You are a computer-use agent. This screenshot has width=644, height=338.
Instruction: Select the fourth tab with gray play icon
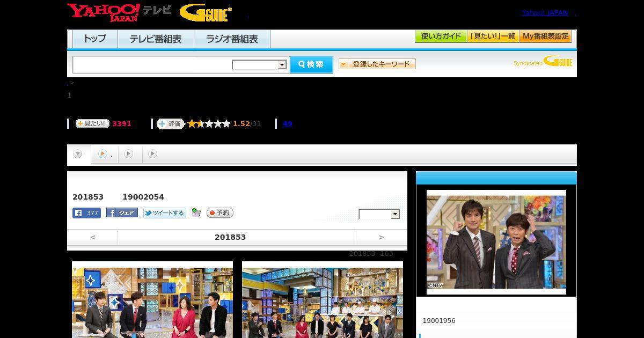(x=153, y=154)
